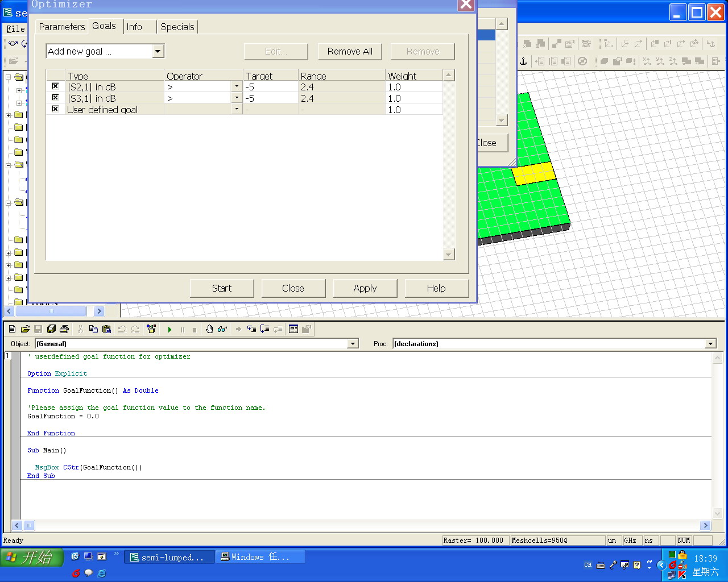The height and width of the screenshot is (582, 728).
Task: Click the Help button in Optimizer dialog
Action: click(436, 288)
